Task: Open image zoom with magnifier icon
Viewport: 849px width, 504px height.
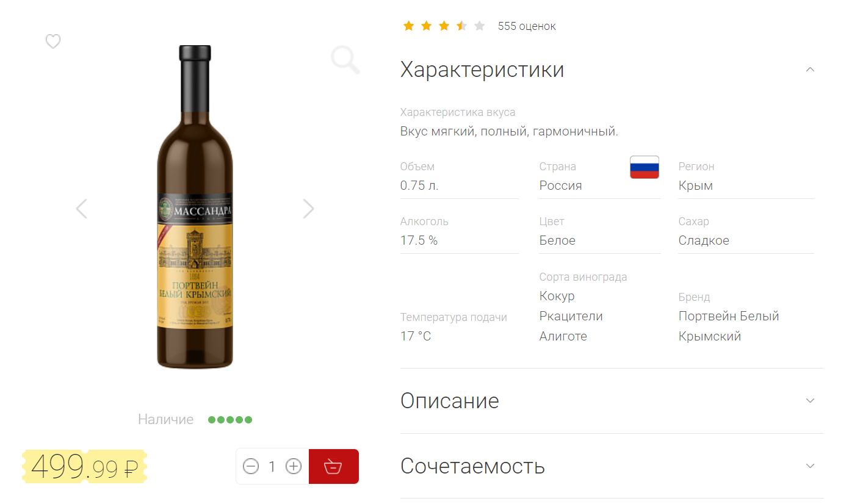Action: [345, 60]
